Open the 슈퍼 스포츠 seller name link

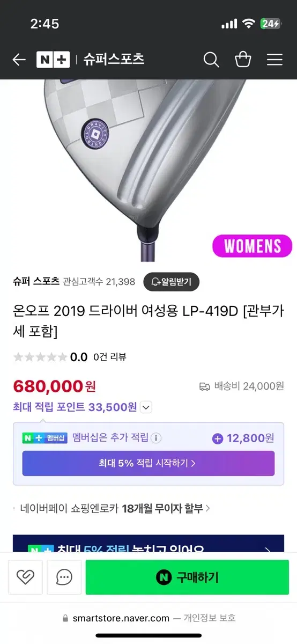(36, 281)
